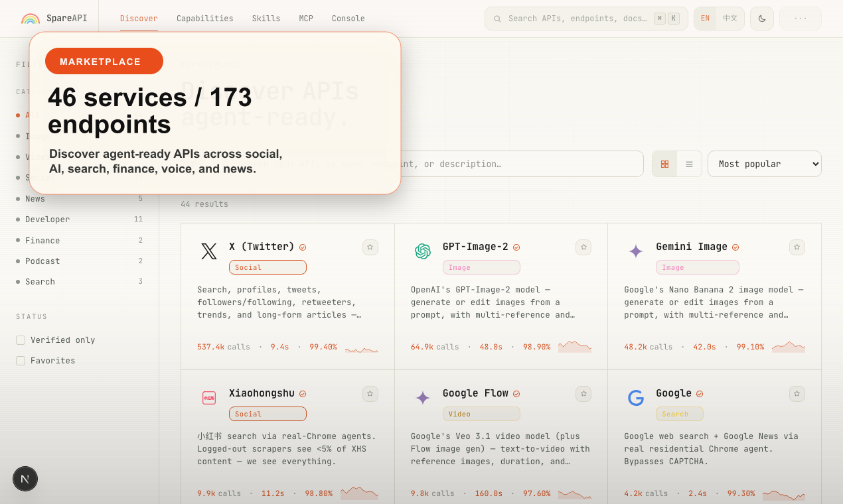
Task: Open the GPT-Image-2 service title
Action: 475,247
